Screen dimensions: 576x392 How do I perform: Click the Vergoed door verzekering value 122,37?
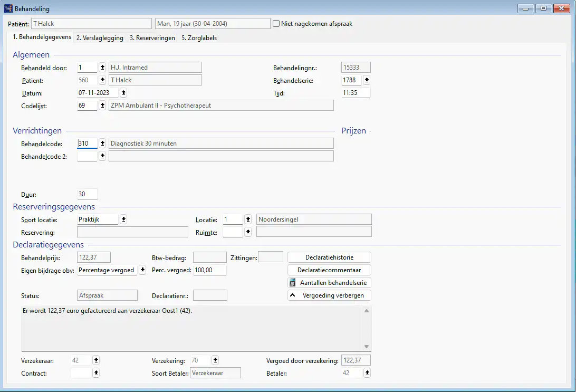[x=356, y=360]
